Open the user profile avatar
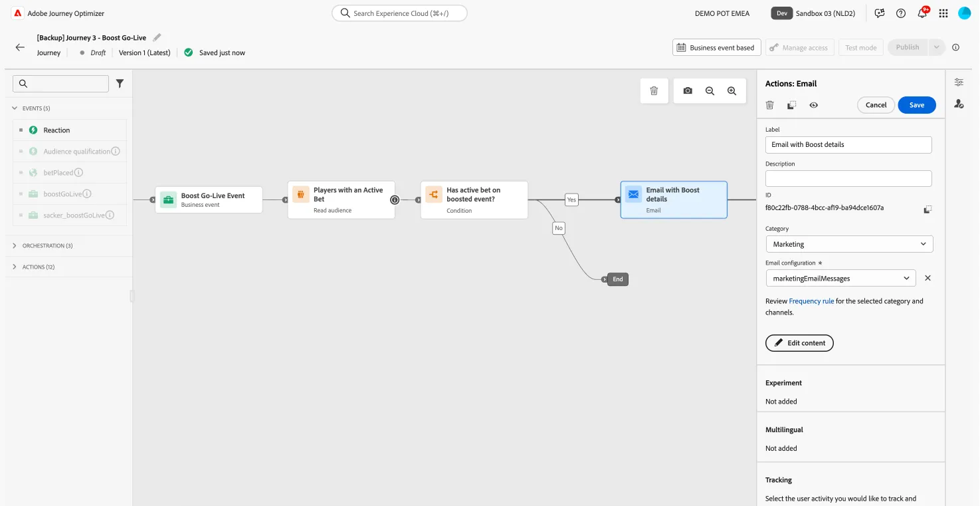 click(x=965, y=13)
